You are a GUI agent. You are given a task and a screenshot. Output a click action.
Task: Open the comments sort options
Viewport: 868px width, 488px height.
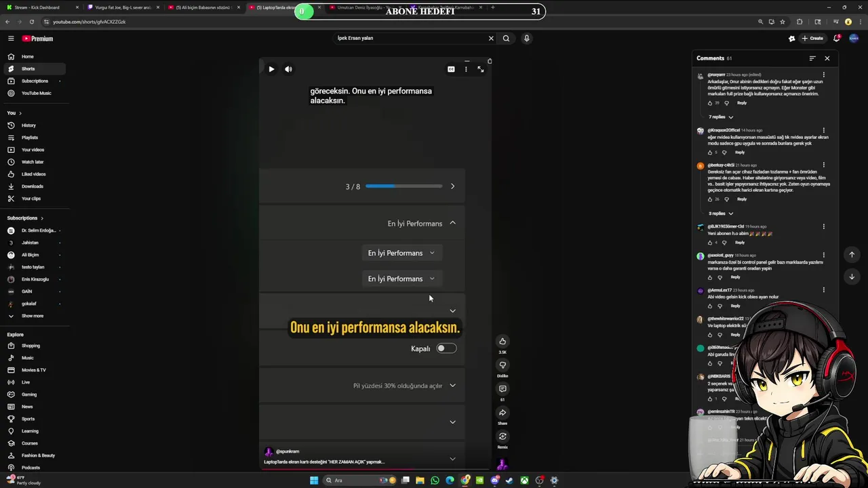(812, 58)
